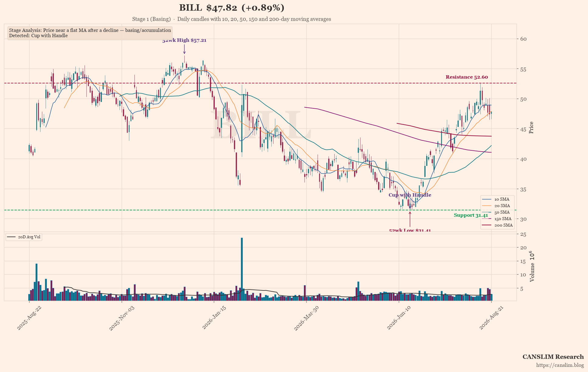Click the price axis tick "60"

pos(524,39)
